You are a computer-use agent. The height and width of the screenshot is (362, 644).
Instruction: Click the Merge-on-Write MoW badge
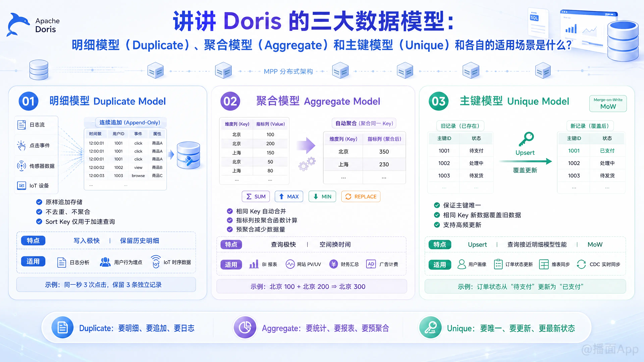tap(608, 103)
